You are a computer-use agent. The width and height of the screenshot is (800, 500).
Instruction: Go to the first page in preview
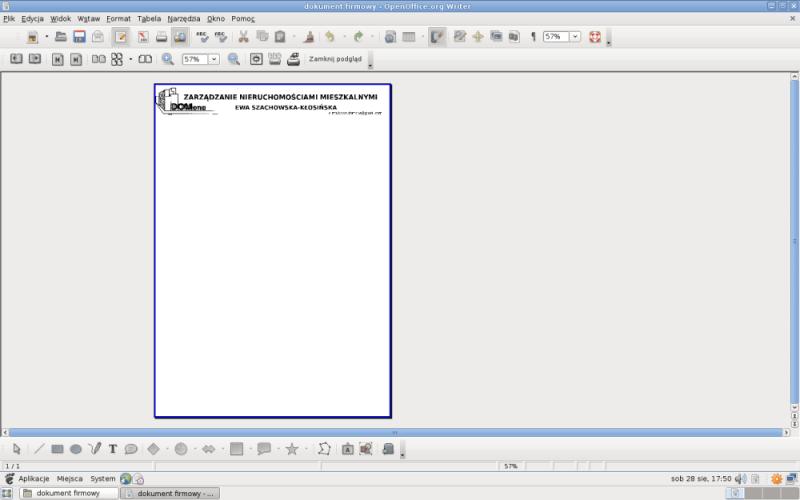coord(56,59)
